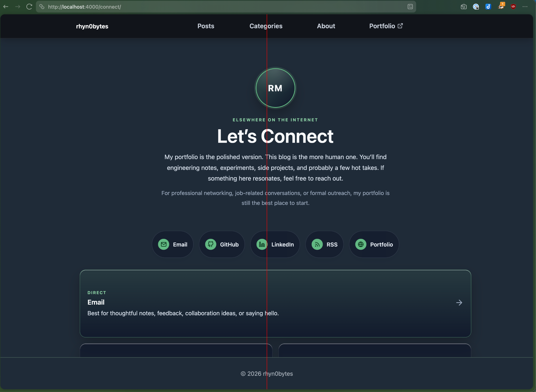536x392 pixels.
Task: Click the © 2026 rhyn0bytes footer text
Action: tap(267, 374)
